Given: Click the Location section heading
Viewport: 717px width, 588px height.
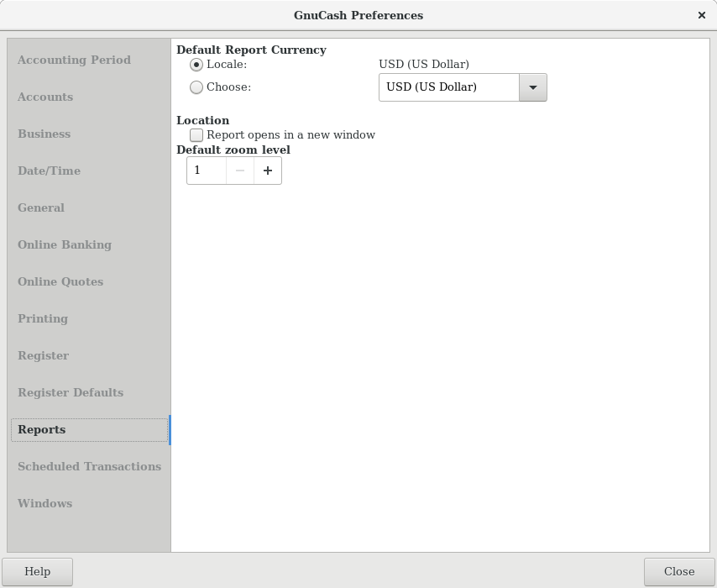Looking at the screenshot, I should 203,120.
